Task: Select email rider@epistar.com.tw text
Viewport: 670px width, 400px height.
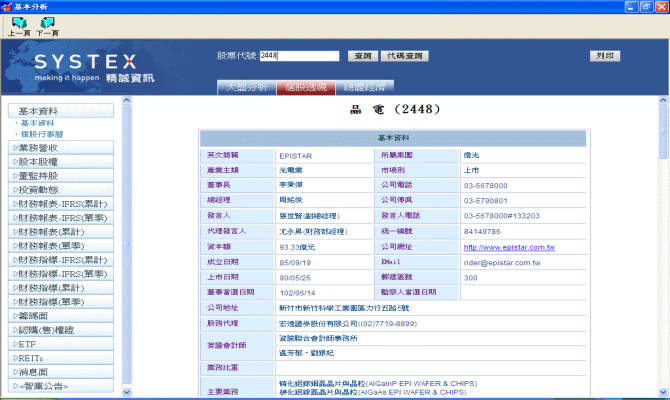Action: click(502, 262)
